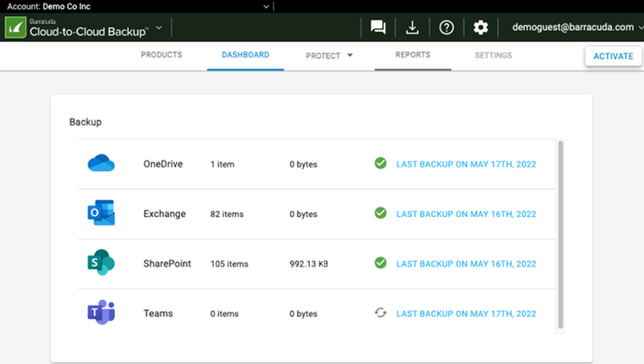Click the '105 items' count

coord(229,264)
